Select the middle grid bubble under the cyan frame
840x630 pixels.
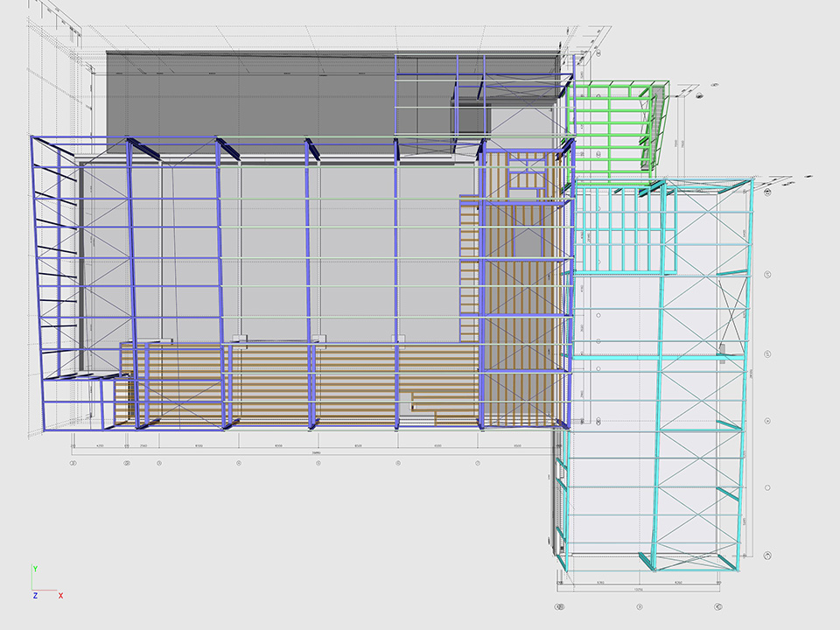tap(640, 605)
